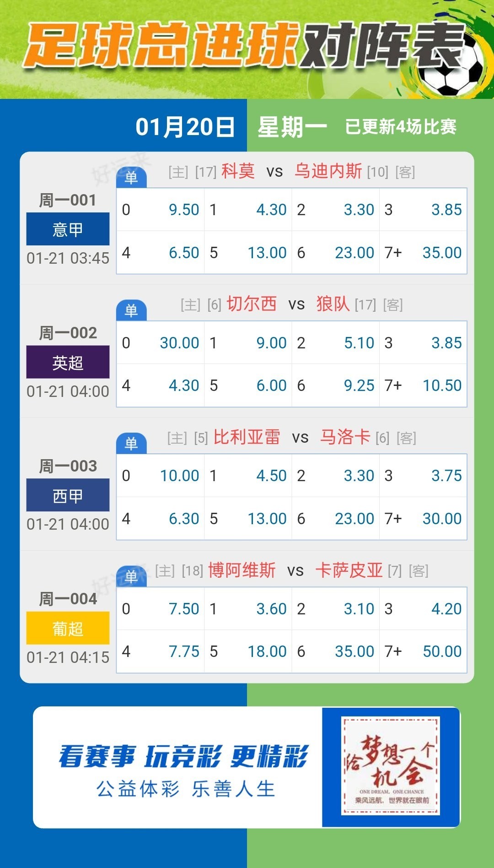Pick 0 goals odds 9.50 for 科莫 match
The image size is (494, 868).
coord(161,210)
